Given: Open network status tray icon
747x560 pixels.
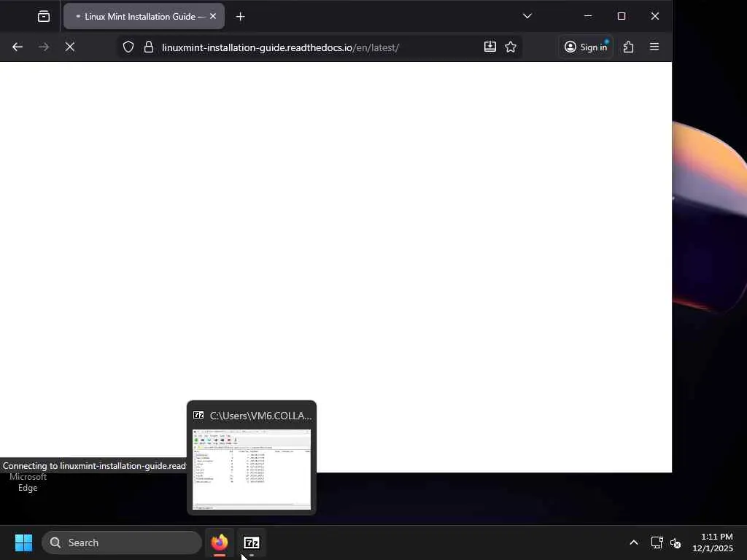Looking at the screenshot, I should tap(657, 542).
